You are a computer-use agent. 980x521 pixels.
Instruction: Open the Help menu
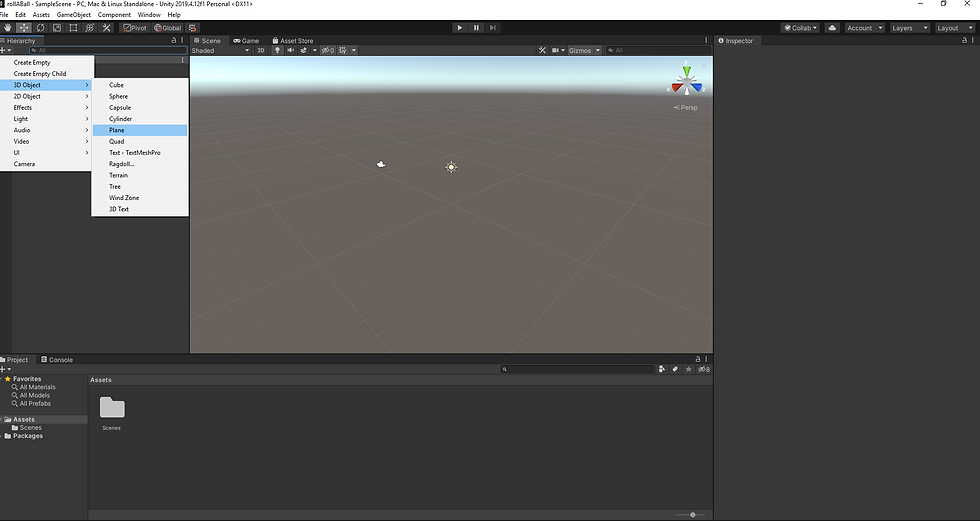pyautogui.click(x=174, y=14)
